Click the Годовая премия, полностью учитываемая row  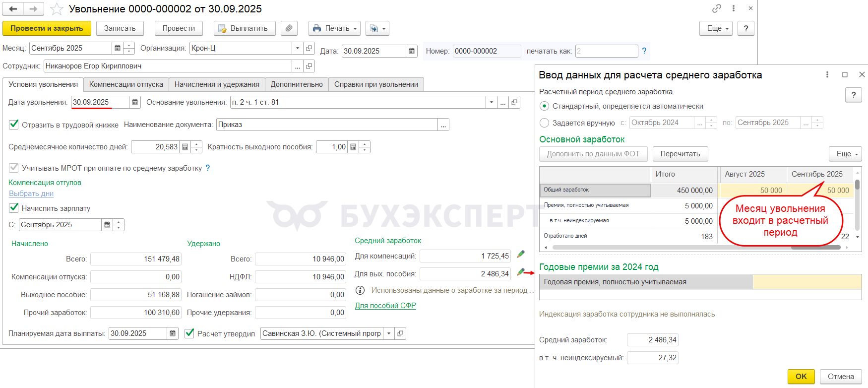[x=700, y=282]
